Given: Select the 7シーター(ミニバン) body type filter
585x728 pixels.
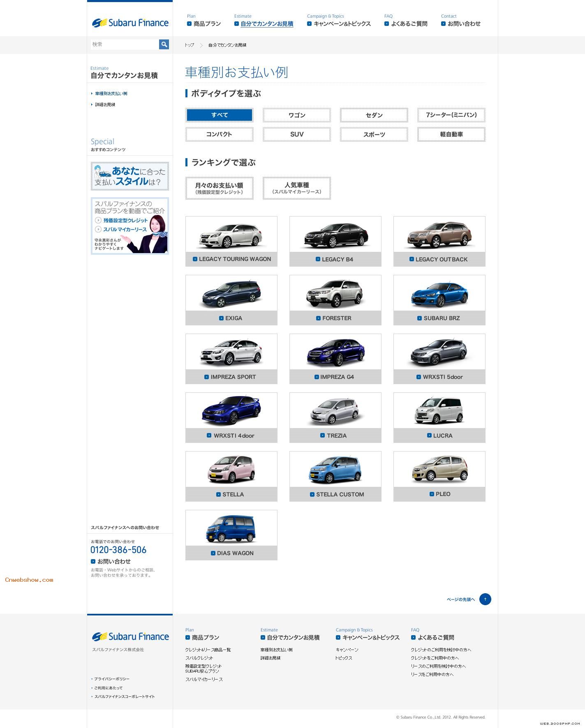Looking at the screenshot, I should coord(451,115).
